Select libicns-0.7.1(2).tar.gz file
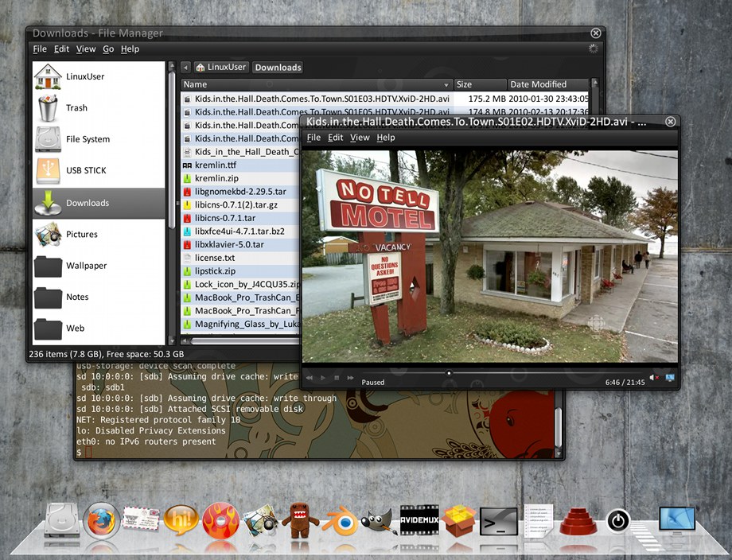The width and height of the screenshot is (732, 560). click(240, 205)
